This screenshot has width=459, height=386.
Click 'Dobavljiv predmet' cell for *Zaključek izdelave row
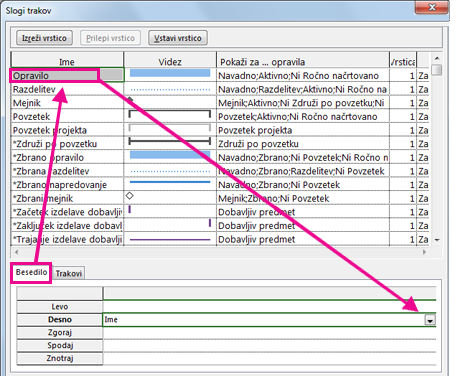point(303,226)
